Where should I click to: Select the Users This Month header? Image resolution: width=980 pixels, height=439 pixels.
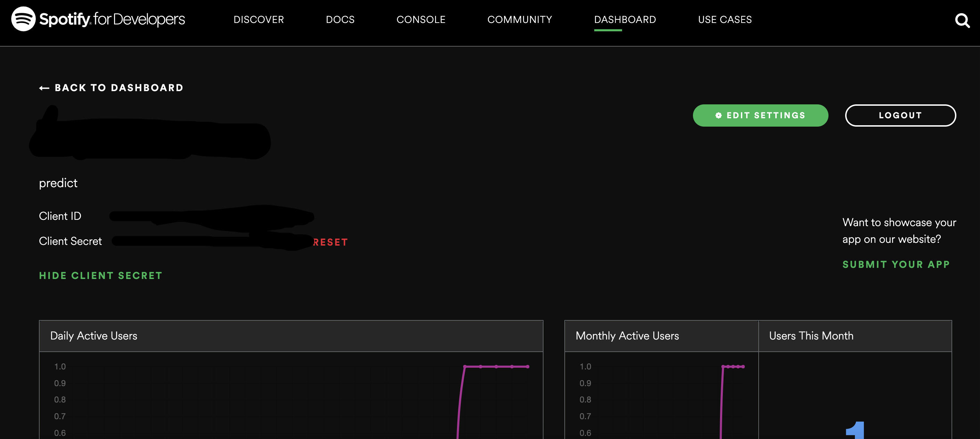coord(855,336)
